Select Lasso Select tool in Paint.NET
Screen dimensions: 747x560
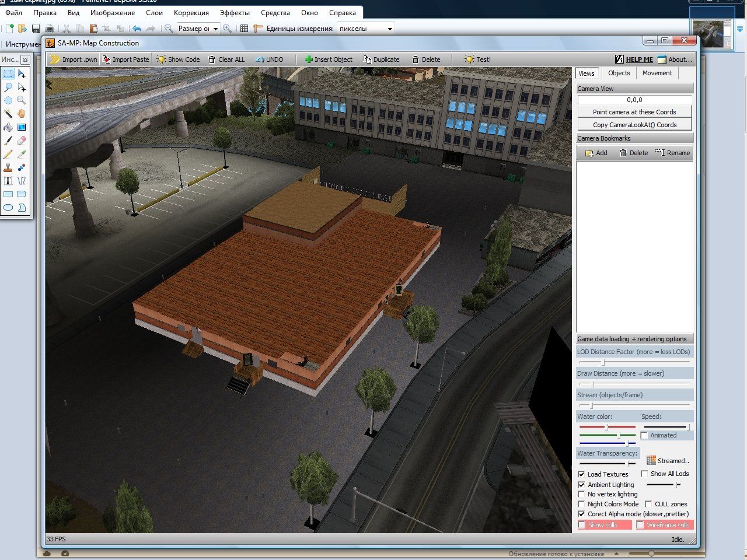(8, 87)
